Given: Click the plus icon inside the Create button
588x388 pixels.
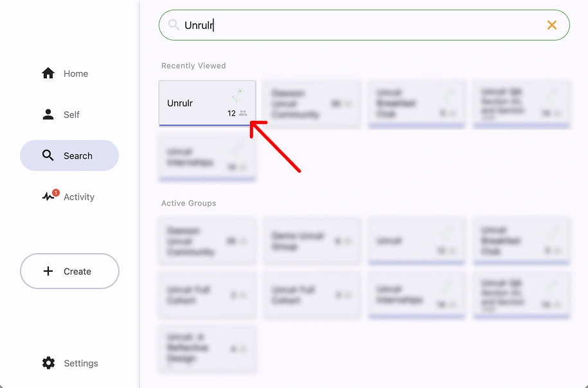Looking at the screenshot, I should pos(48,271).
